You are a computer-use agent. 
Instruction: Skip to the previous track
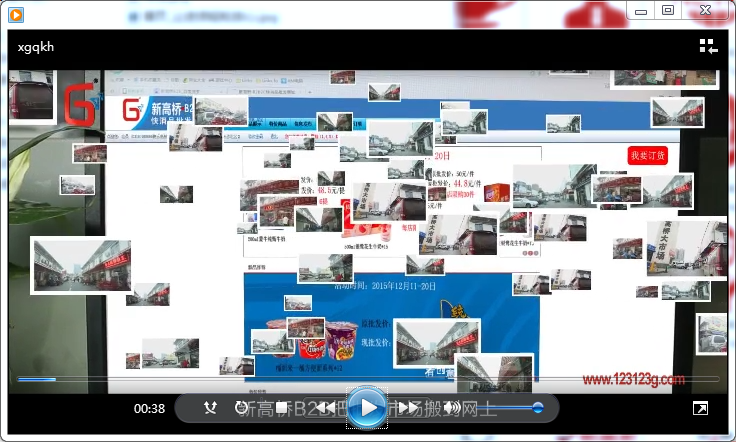coord(325,408)
